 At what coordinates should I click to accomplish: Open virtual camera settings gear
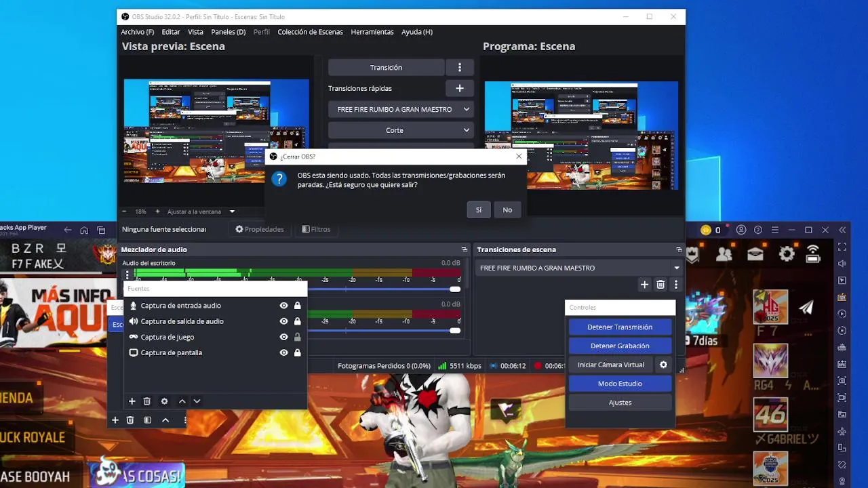click(663, 365)
